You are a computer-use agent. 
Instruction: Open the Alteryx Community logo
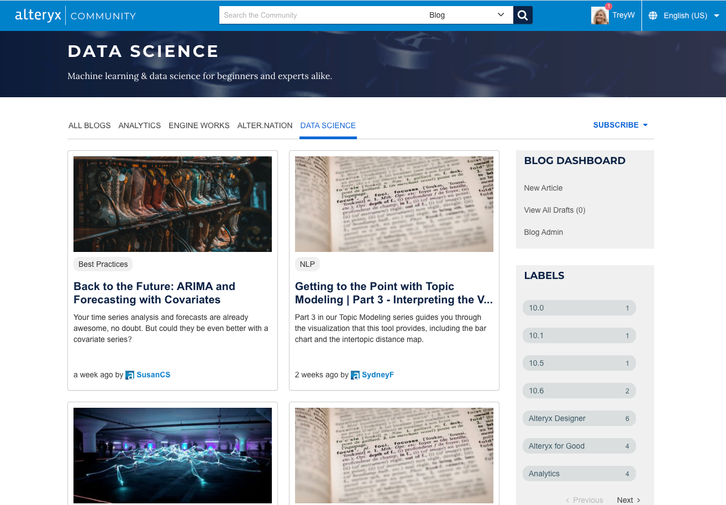(75, 15)
